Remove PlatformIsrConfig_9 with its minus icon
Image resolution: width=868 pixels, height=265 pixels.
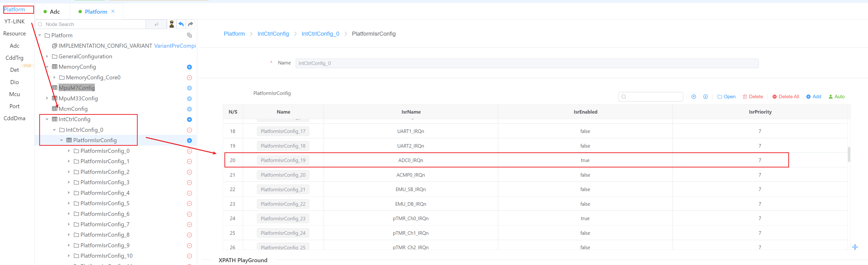click(x=189, y=245)
